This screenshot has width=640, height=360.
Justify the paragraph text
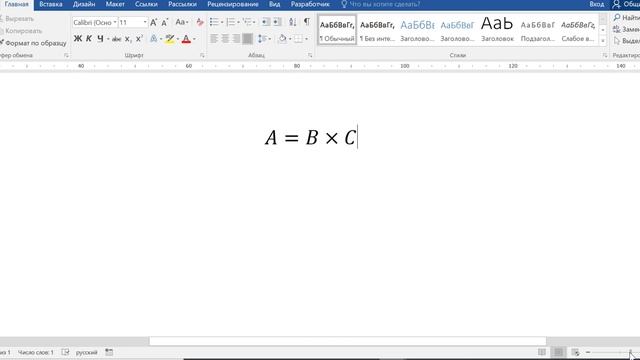(x=247, y=39)
